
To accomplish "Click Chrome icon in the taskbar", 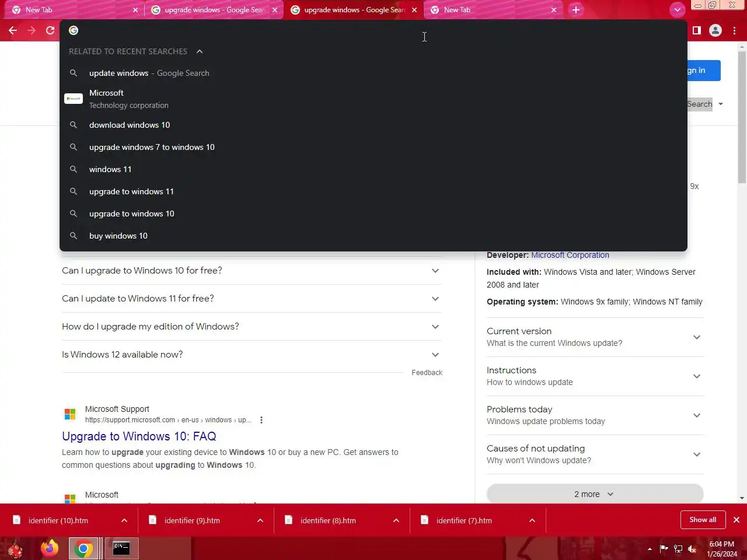I will point(83,548).
